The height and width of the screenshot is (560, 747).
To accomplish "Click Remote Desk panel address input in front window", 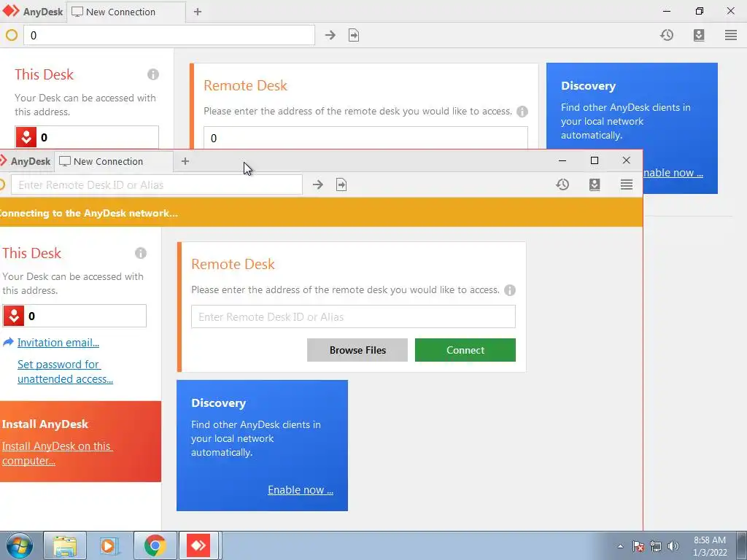I will point(353,316).
